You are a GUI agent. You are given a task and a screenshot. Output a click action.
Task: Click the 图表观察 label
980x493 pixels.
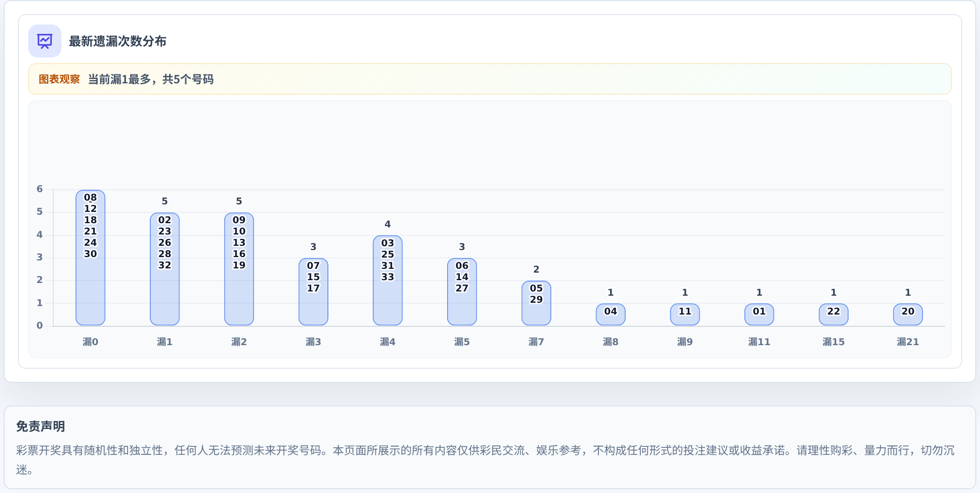pyautogui.click(x=59, y=79)
